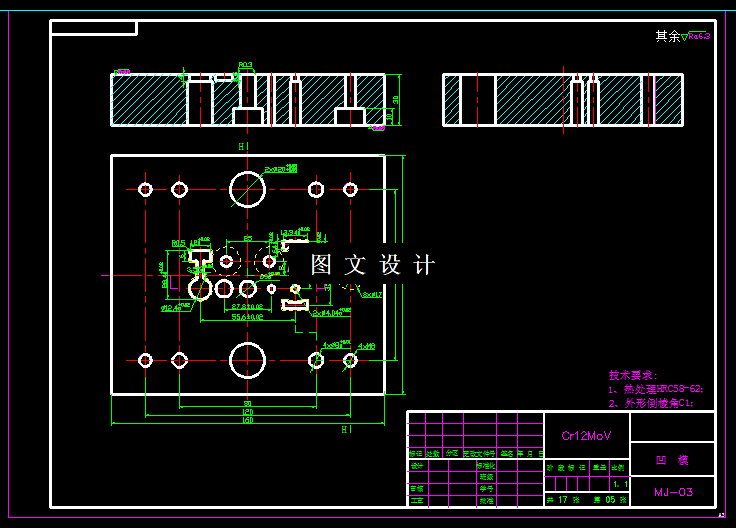Image resolution: width=736 pixels, height=528 pixels.
Task: Select the 热处理HRC58-62 requirement line
Action: click(656, 389)
